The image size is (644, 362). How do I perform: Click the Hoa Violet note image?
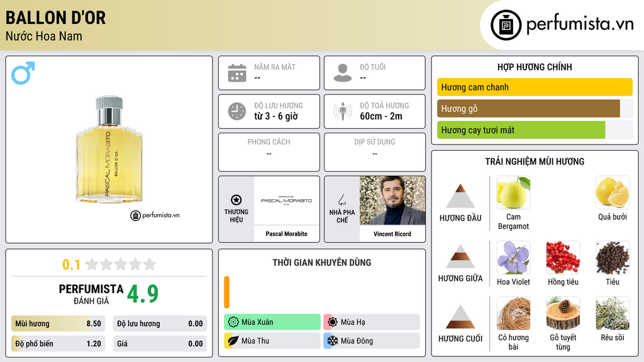point(513,257)
